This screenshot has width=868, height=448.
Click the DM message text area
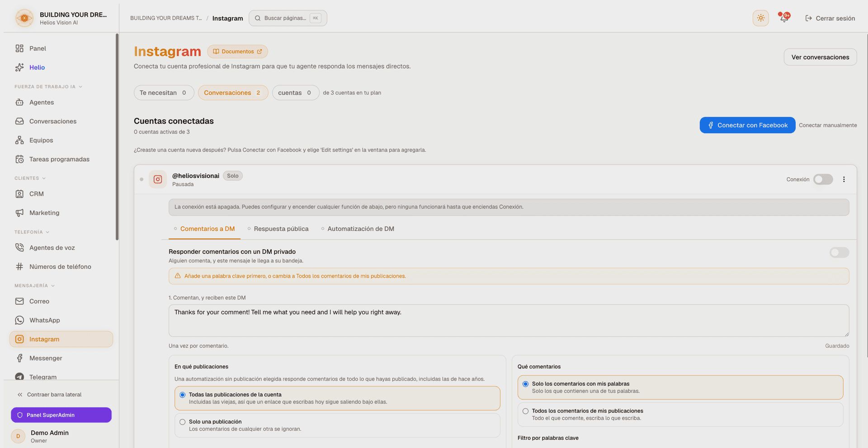pos(509,321)
